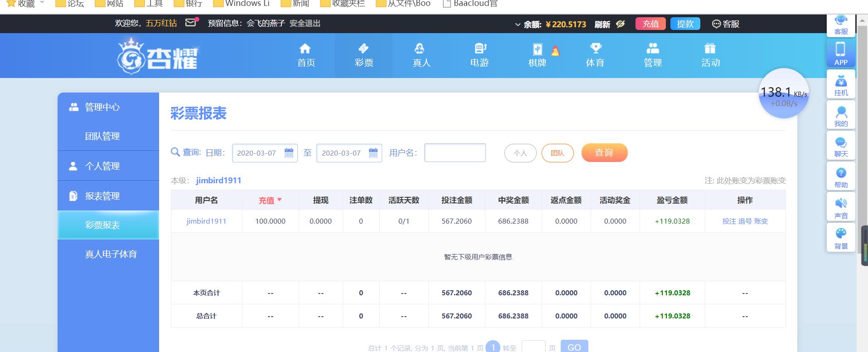
Task: Open jimbird1911 user link in table row
Action: click(x=206, y=221)
